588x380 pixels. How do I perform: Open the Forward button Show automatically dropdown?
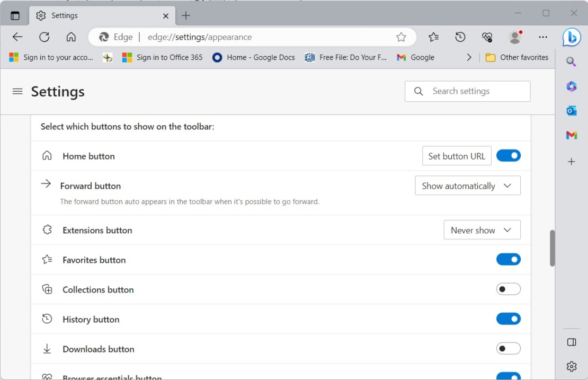(x=467, y=185)
